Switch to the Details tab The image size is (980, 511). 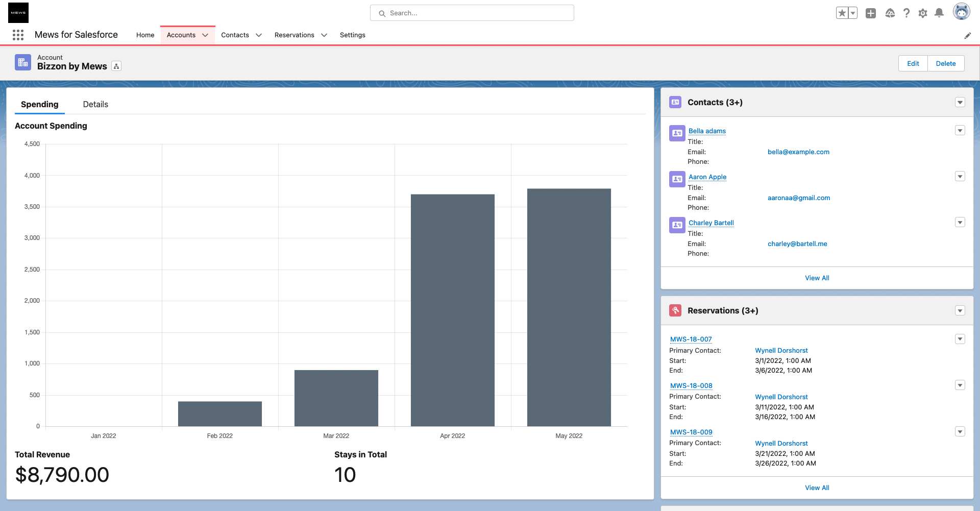[95, 104]
